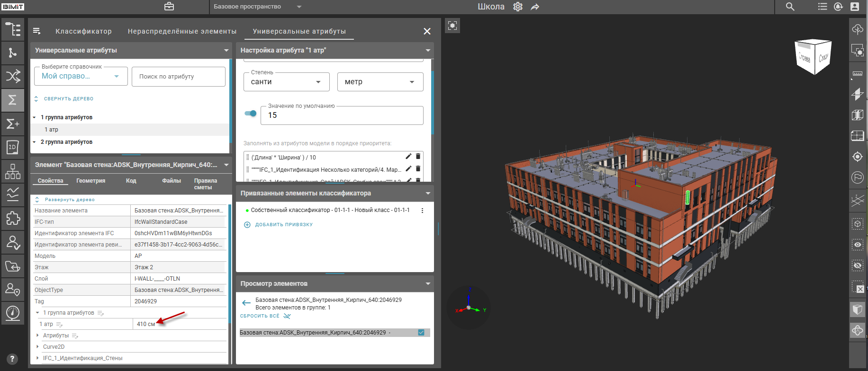This screenshot has width=868, height=371.
Task: Click the briefcase icon in top bar
Action: tap(169, 7)
